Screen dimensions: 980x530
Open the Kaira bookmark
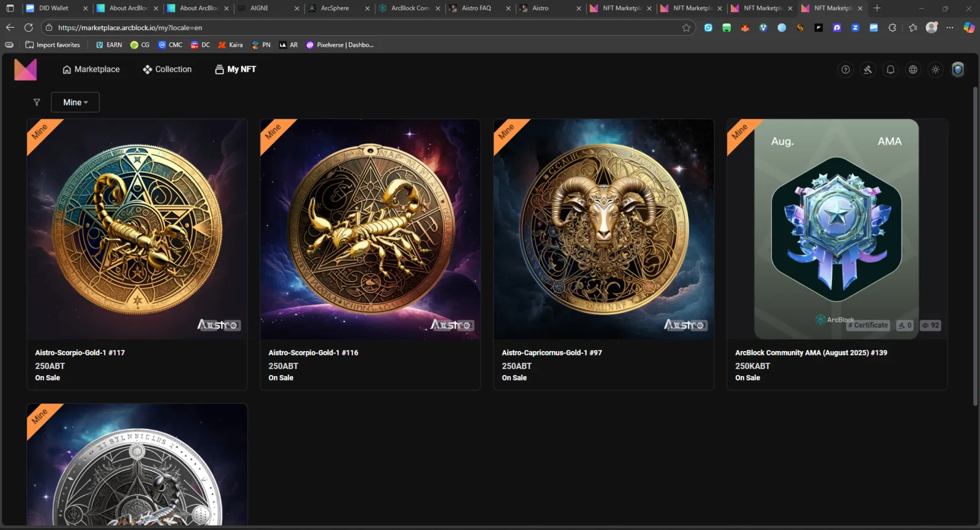point(230,45)
